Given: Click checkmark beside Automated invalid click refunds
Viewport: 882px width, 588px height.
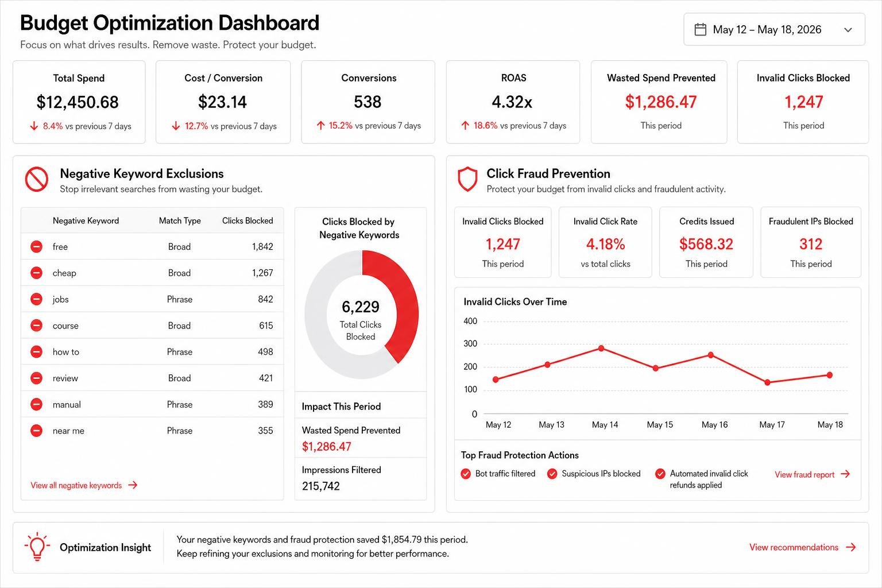Looking at the screenshot, I should coord(660,474).
